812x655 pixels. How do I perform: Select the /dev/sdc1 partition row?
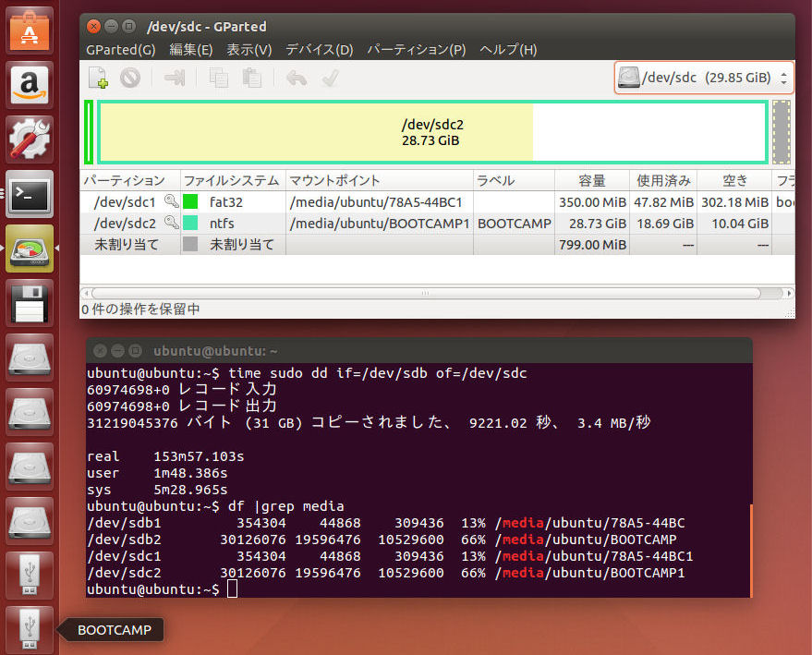[x=437, y=202]
